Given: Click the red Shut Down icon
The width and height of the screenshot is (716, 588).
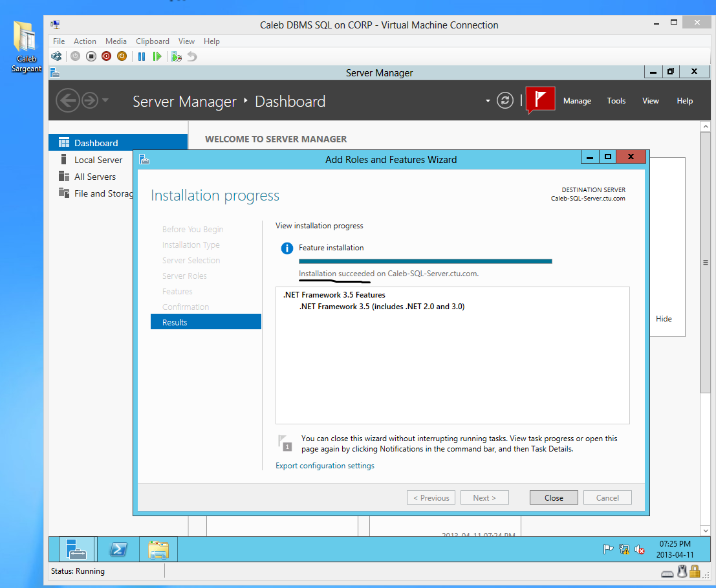Looking at the screenshot, I should point(106,56).
